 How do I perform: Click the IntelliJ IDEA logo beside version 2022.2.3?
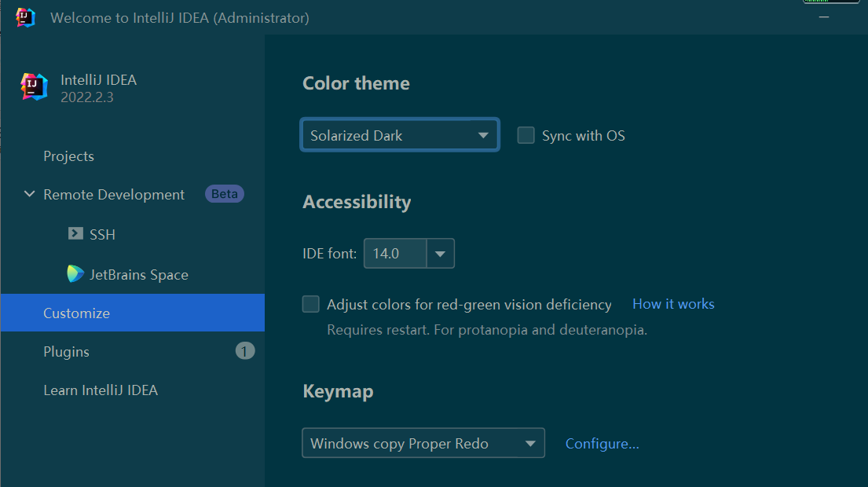tap(34, 87)
